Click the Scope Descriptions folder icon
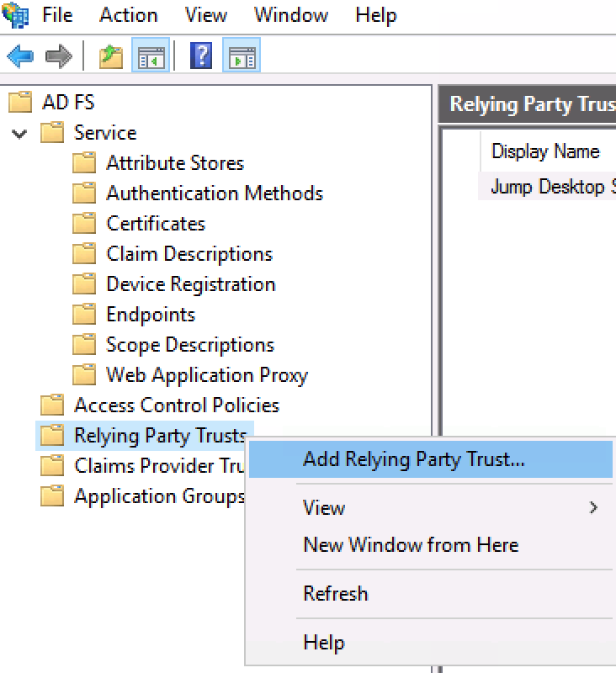This screenshot has width=616, height=673. pos(84,345)
